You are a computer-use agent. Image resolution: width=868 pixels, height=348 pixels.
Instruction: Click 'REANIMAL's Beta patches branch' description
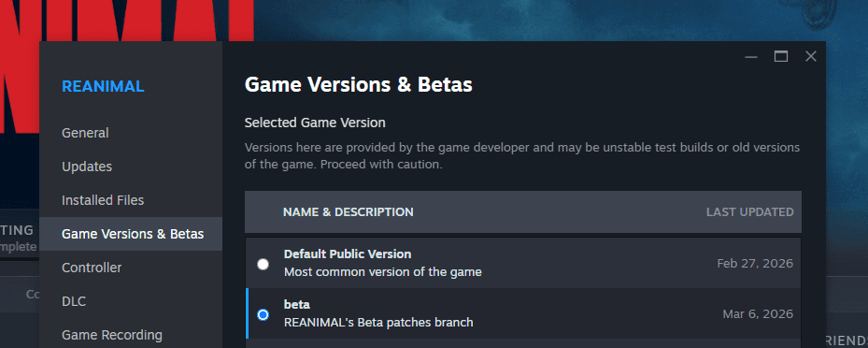tap(378, 322)
